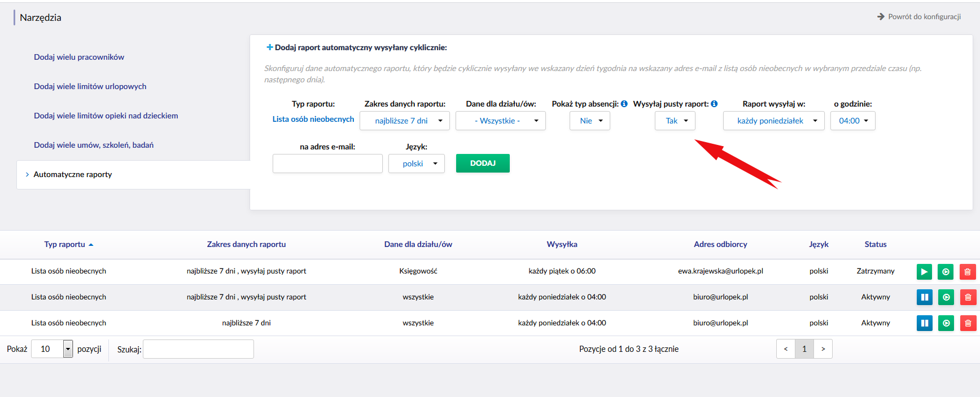980x397 pixels.
Task: Pause the active report that sends empty reports
Action: coord(924,297)
